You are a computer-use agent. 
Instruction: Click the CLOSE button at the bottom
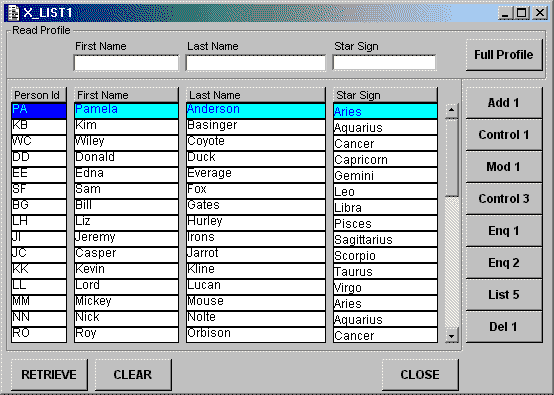(x=420, y=375)
